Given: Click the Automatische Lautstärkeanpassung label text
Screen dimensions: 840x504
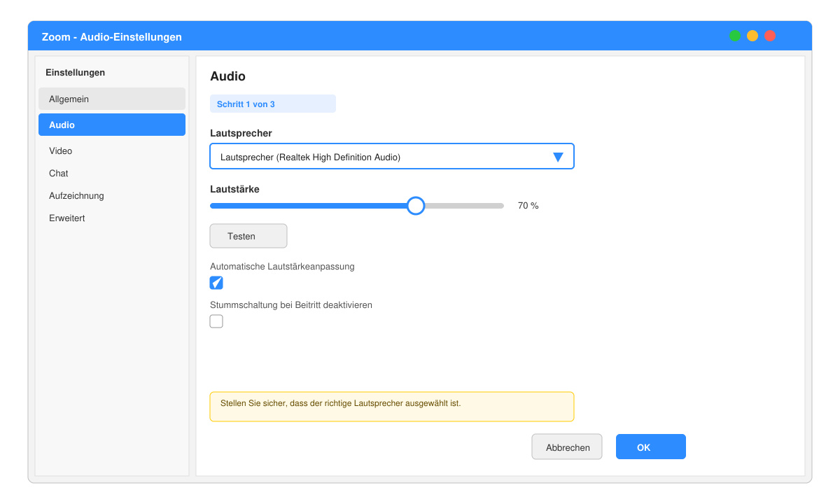Looking at the screenshot, I should 282,267.
